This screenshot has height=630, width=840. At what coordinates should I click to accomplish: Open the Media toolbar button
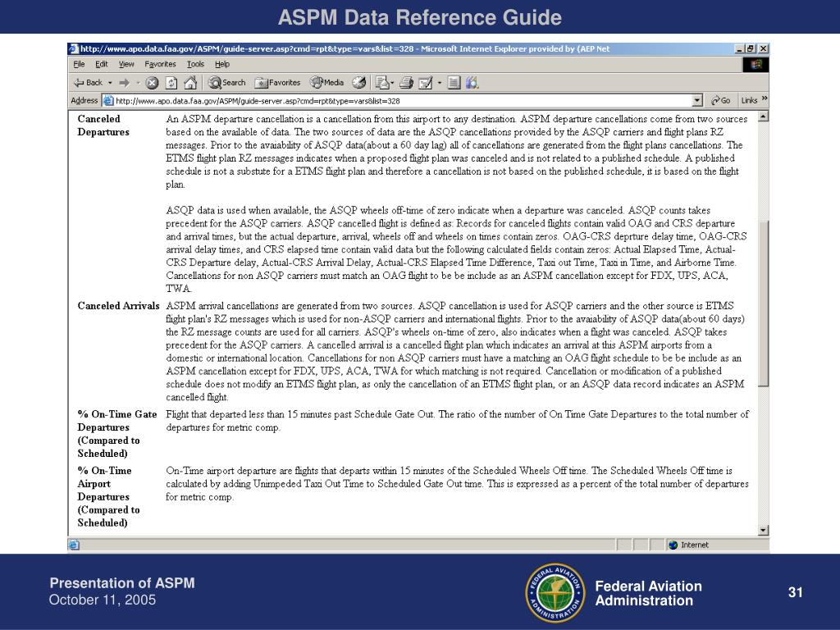tap(326, 83)
